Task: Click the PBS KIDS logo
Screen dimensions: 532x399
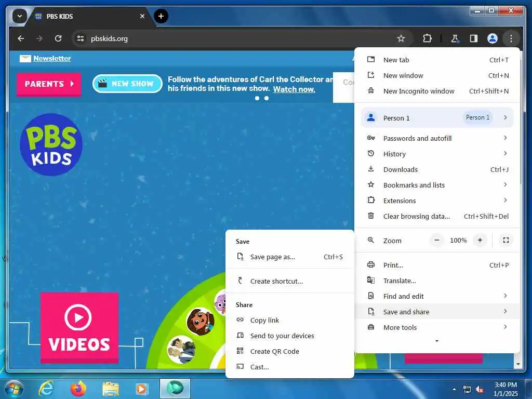Action: (x=51, y=144)
